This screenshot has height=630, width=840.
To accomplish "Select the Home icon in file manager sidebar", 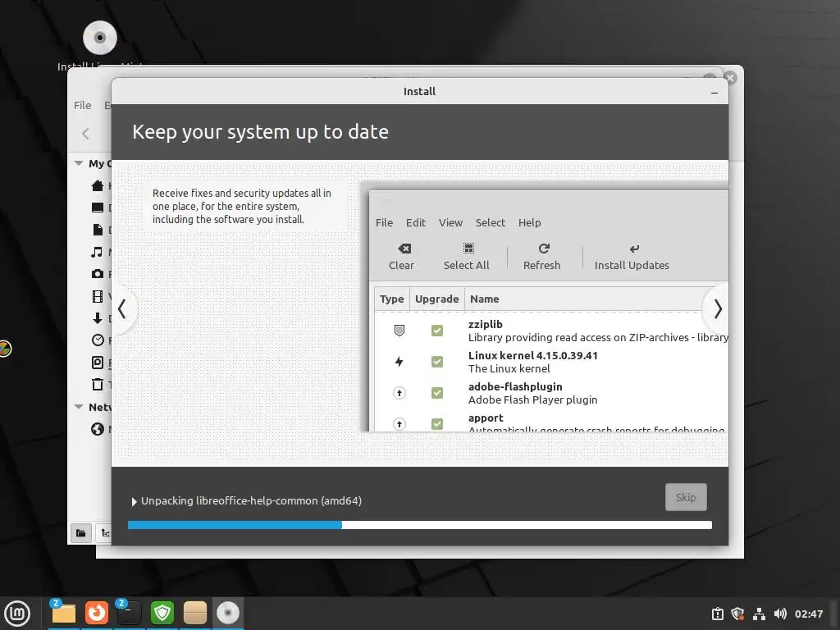I will pos(98,185).
